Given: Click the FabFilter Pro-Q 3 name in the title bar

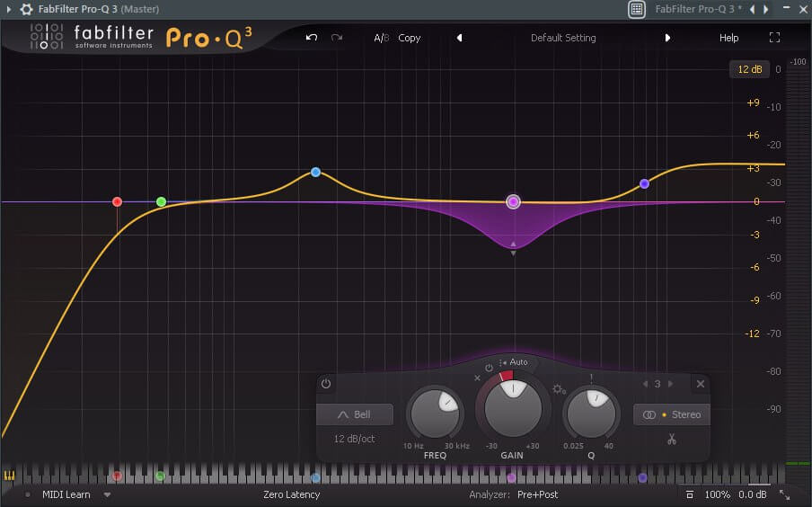Looking at the screenshot, I should point(98,9).
